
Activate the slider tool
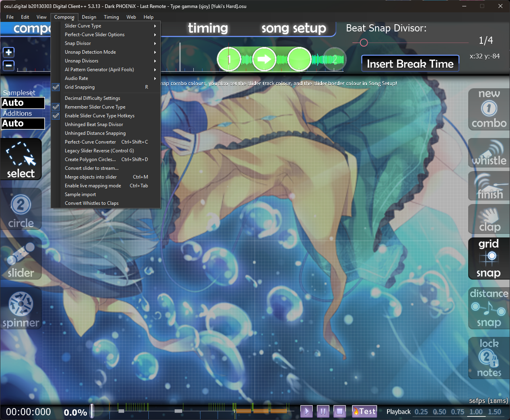tap(21, 259)
